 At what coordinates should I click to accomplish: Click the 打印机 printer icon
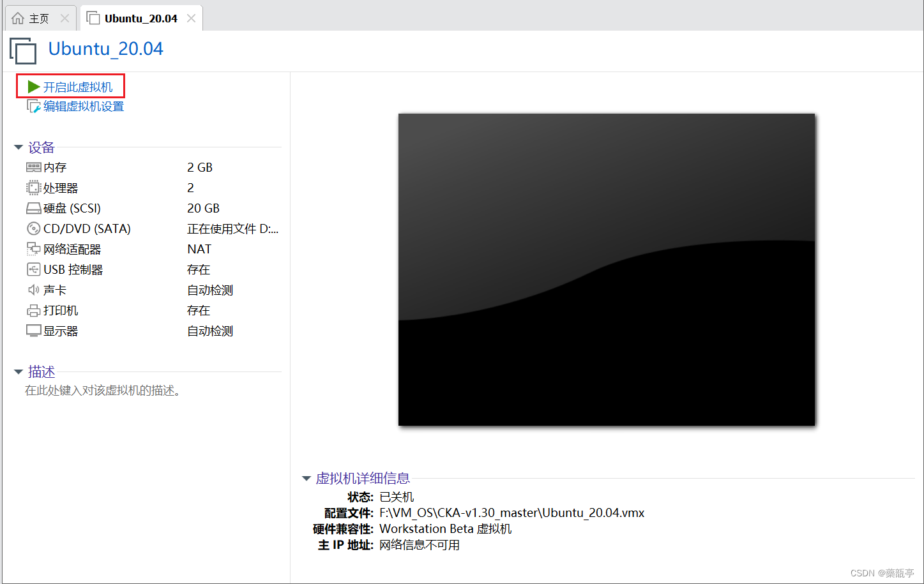click(33, 310)
